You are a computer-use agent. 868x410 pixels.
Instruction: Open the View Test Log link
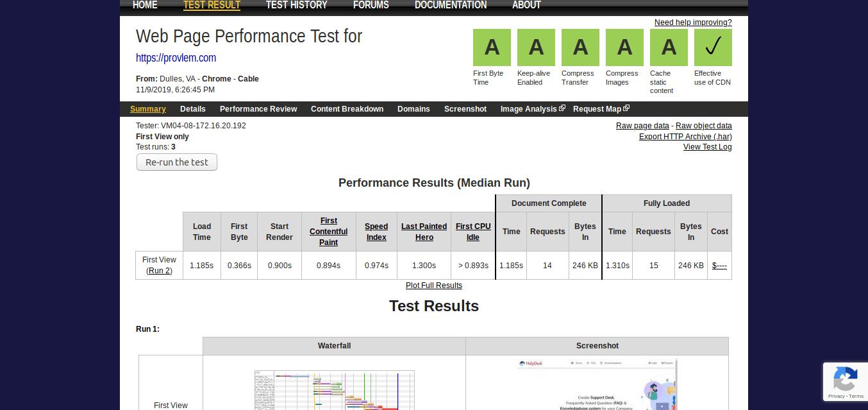pos(708,147)
